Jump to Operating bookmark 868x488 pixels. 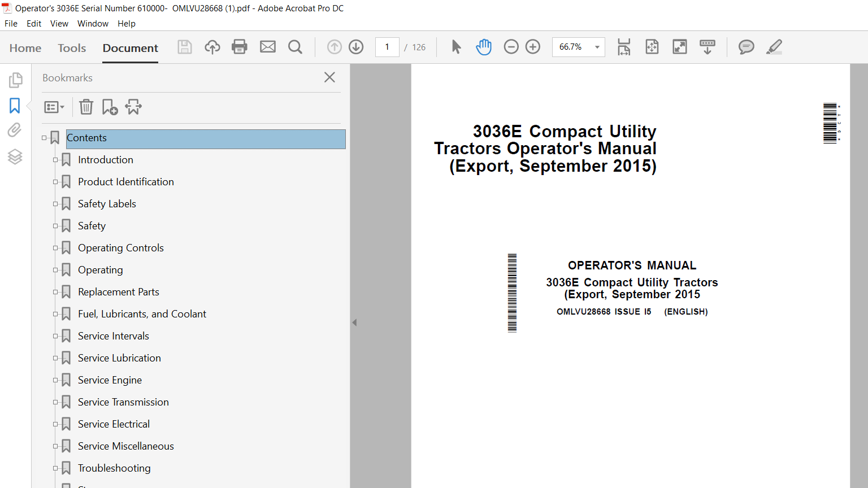point(100,270)
